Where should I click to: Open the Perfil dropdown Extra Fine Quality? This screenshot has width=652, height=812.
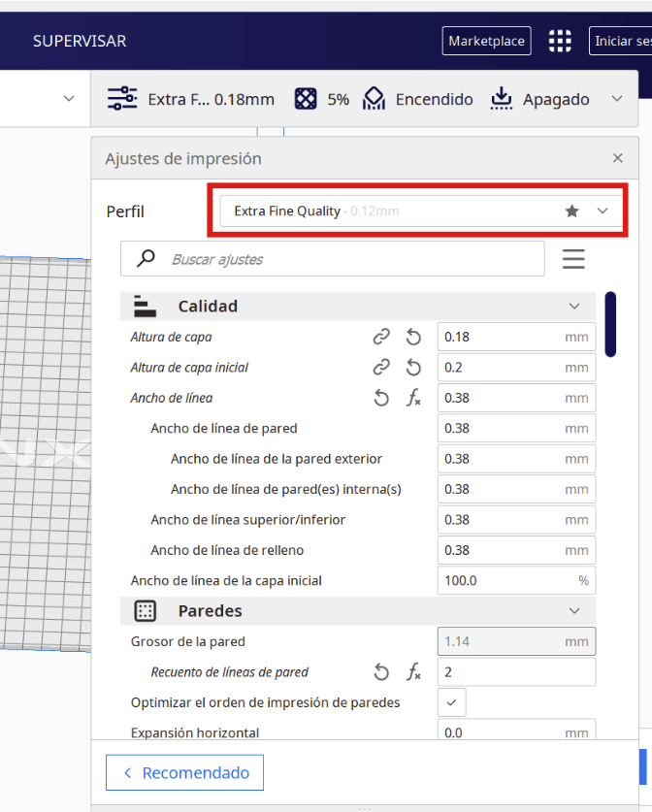coord(417,211)
